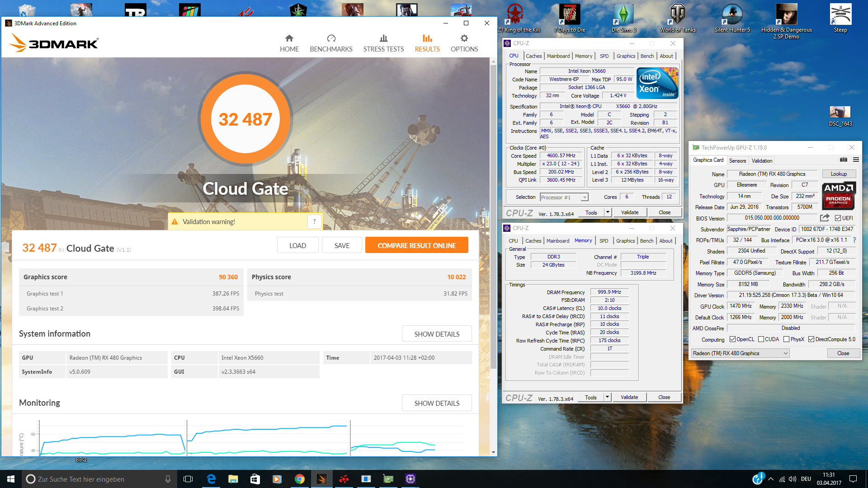Open volume control in system tray

793,479
